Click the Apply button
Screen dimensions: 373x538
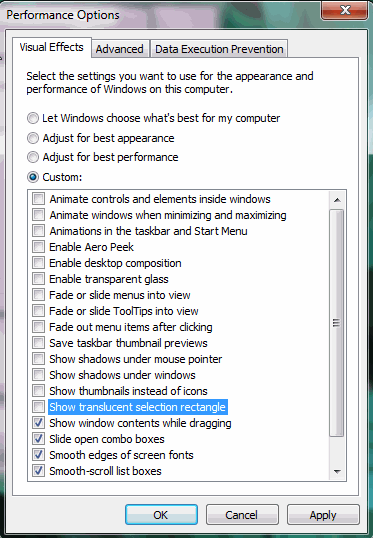click(323, 515)
